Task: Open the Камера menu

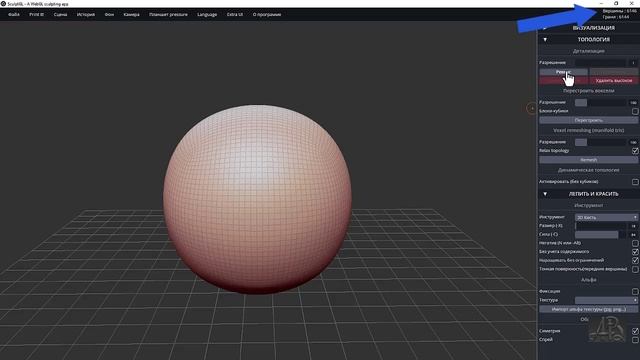Action: pyautogui.click(x=131, y=14)
